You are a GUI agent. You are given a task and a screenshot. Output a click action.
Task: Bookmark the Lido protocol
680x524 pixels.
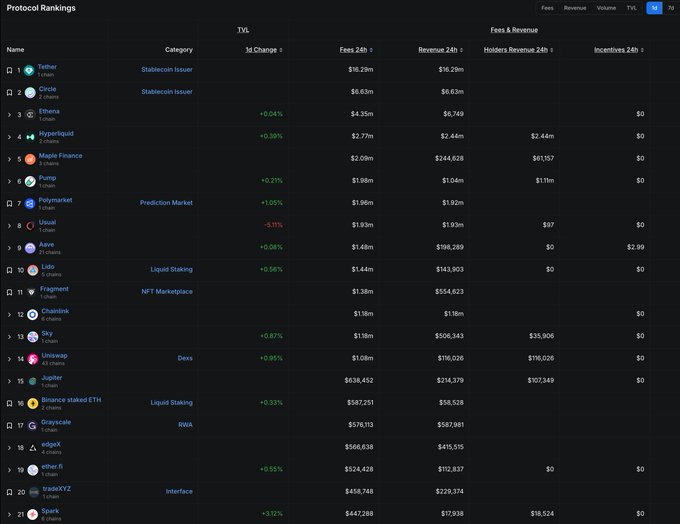pyautogui.click(x=9, y=270)
